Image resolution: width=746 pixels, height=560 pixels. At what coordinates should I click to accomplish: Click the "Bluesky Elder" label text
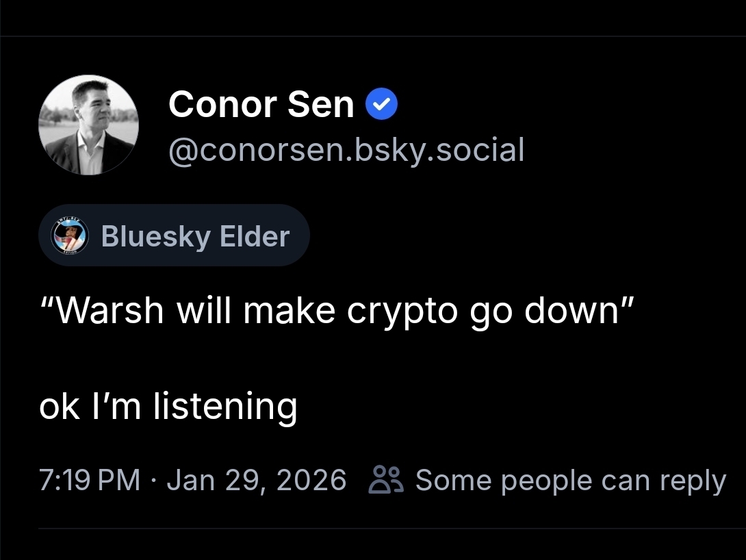pyautogui.click(x=195, y=237)
